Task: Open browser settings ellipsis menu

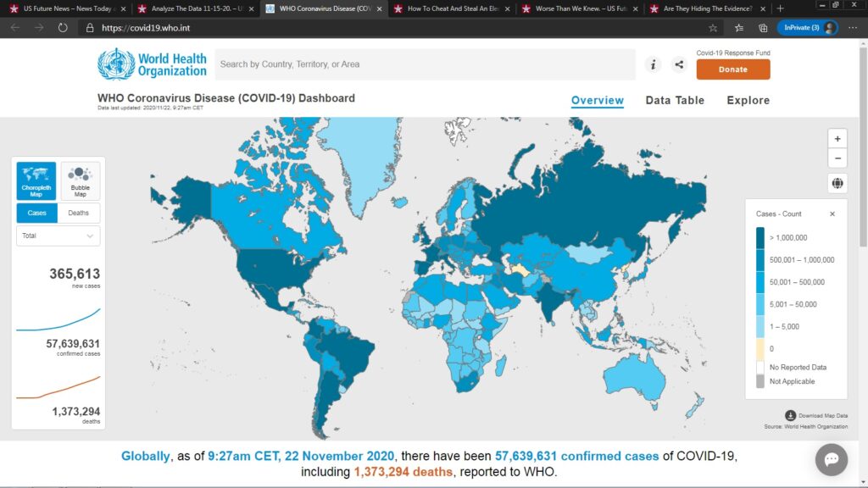Action: point(853,27)
